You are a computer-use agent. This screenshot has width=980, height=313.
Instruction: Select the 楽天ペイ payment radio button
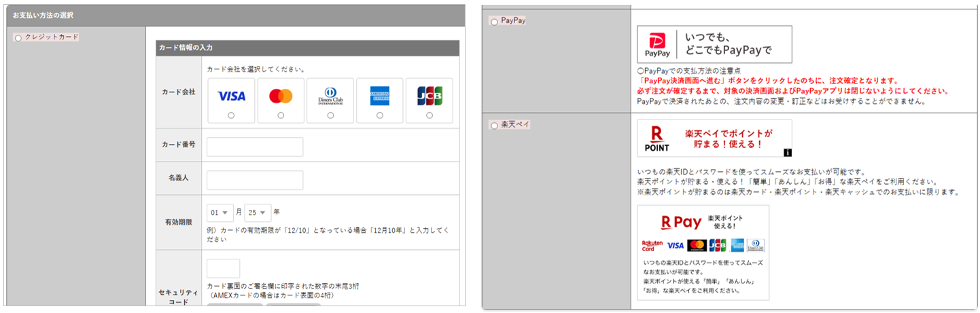494,126
